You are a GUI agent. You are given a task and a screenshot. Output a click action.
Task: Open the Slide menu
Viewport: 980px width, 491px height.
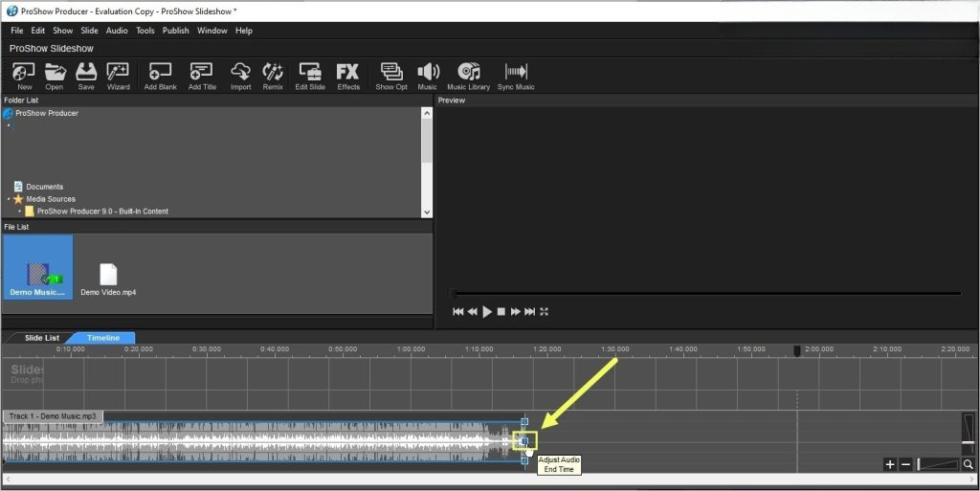tap(89, 30)
